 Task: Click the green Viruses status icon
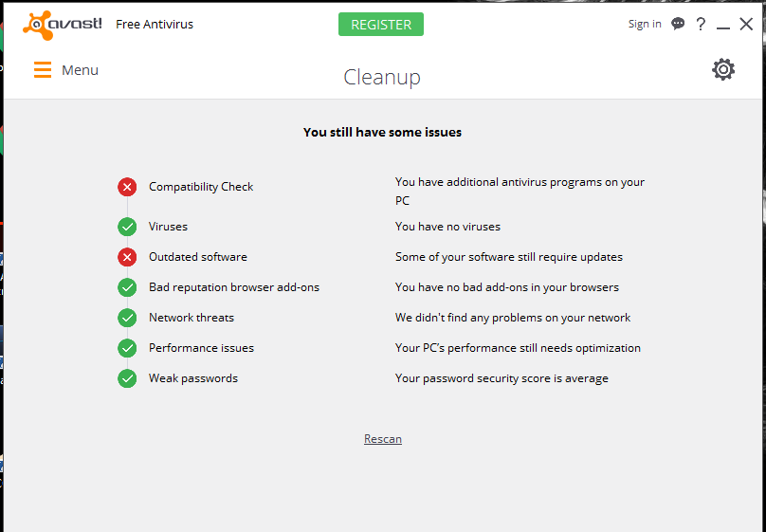coord(127,227)
